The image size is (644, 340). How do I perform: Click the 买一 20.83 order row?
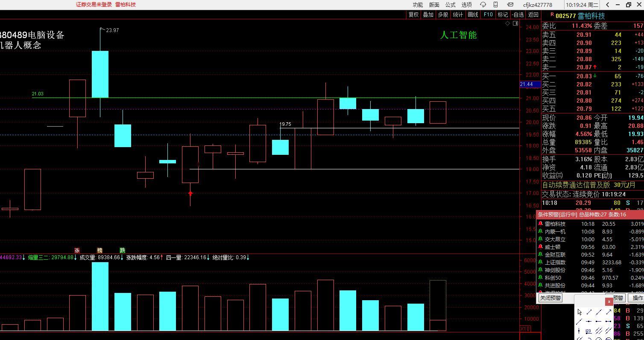pyautogui.click(x=593, y=76)
